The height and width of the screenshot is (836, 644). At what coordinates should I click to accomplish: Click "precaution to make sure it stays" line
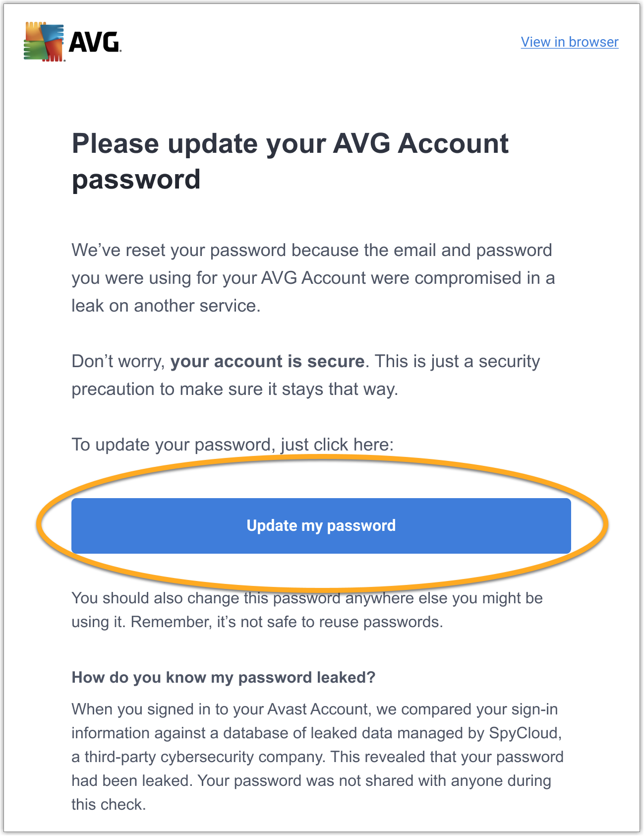[234, 389]
